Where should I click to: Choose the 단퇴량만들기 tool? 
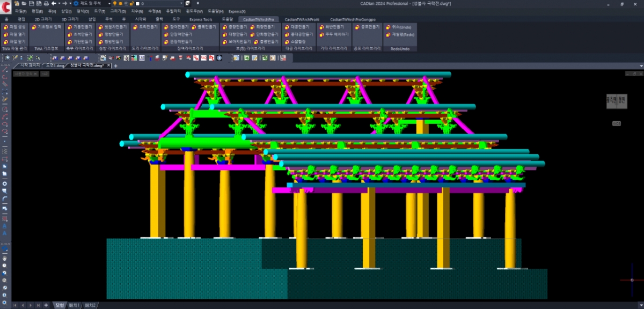click(x=264, y=34)
